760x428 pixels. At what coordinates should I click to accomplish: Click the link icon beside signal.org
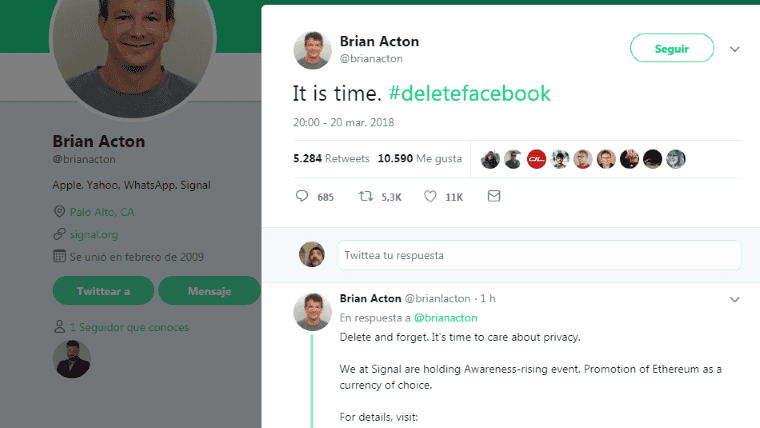pos(59,235)
